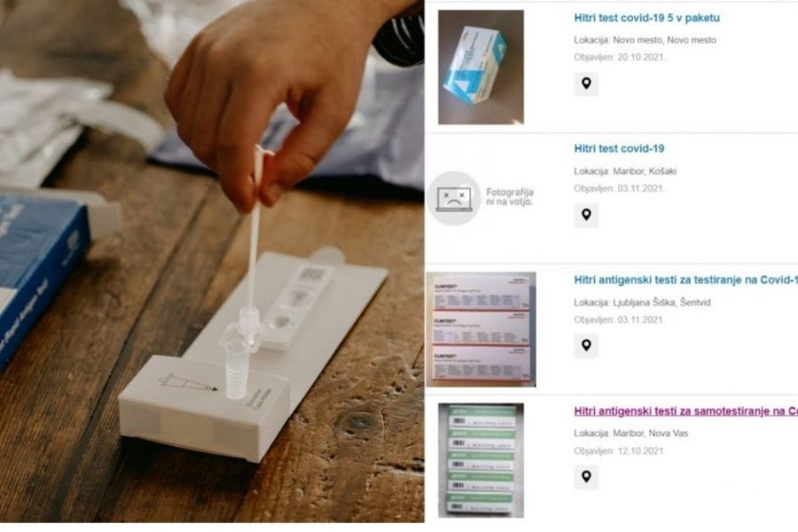Image resolution: width=798 pixels, height=532 pixels.
Task: Click location text "Ljubljana Šiška, Šentvid"
Action: tap(661, 302)
